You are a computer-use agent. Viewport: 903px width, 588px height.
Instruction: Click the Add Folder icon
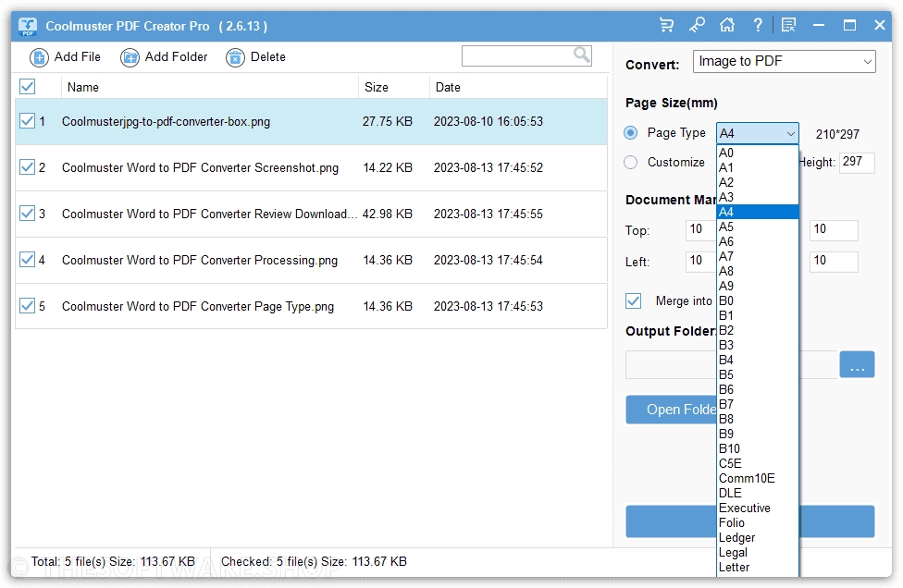point(130,57)
